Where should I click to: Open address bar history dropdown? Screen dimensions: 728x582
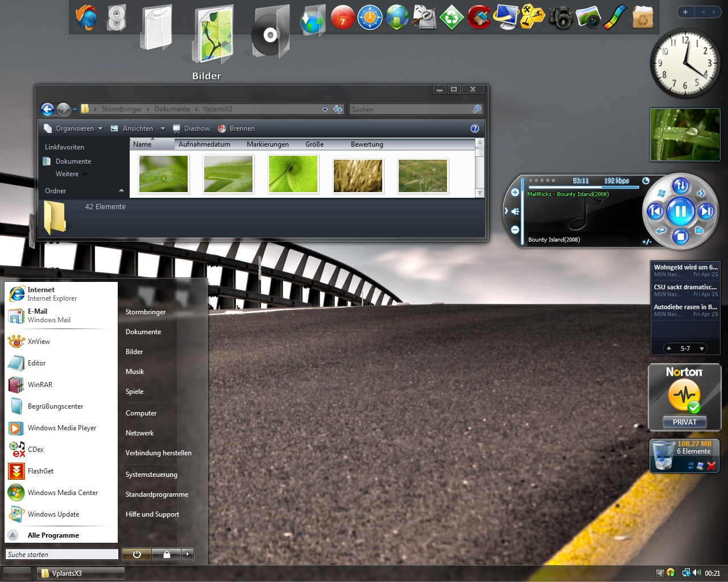pos(325,109)
